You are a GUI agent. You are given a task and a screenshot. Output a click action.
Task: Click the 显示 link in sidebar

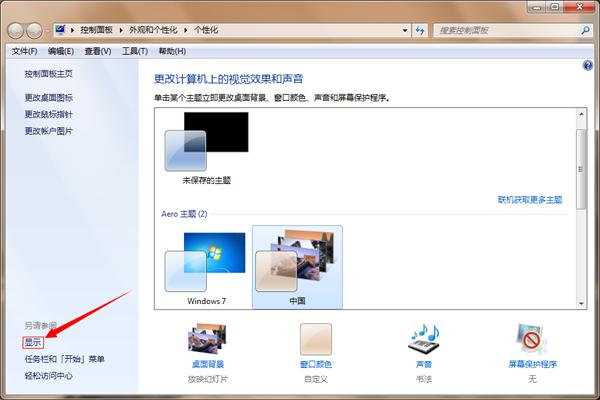tap(33, 342)
